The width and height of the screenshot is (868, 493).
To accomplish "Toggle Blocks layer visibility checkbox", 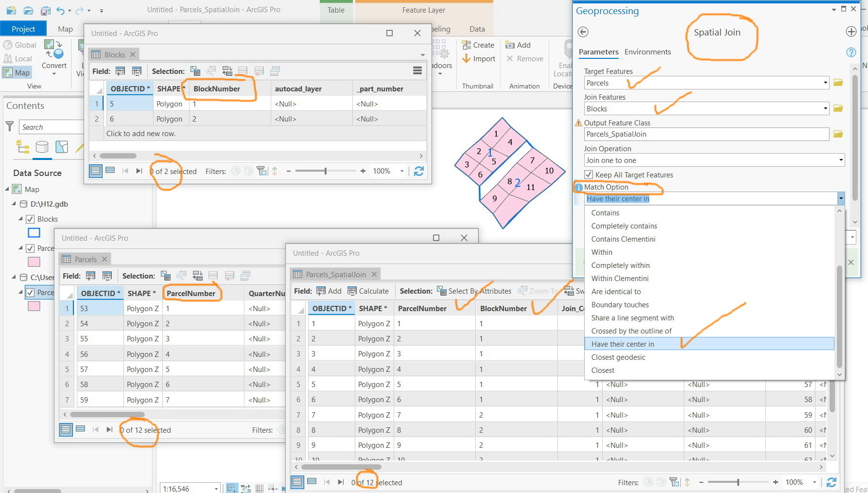I will click(30, 219).
